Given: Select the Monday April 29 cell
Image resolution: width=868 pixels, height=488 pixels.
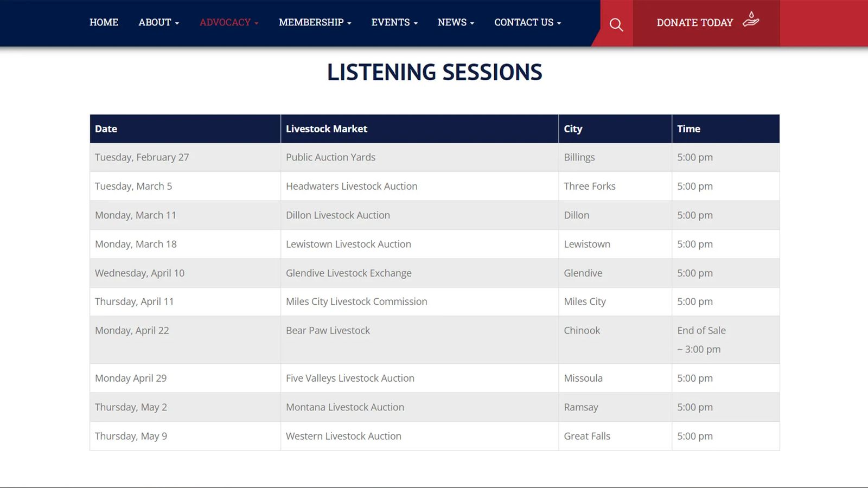Looking at the screenshot, I should pyautogui.click(x=185, y=378).
